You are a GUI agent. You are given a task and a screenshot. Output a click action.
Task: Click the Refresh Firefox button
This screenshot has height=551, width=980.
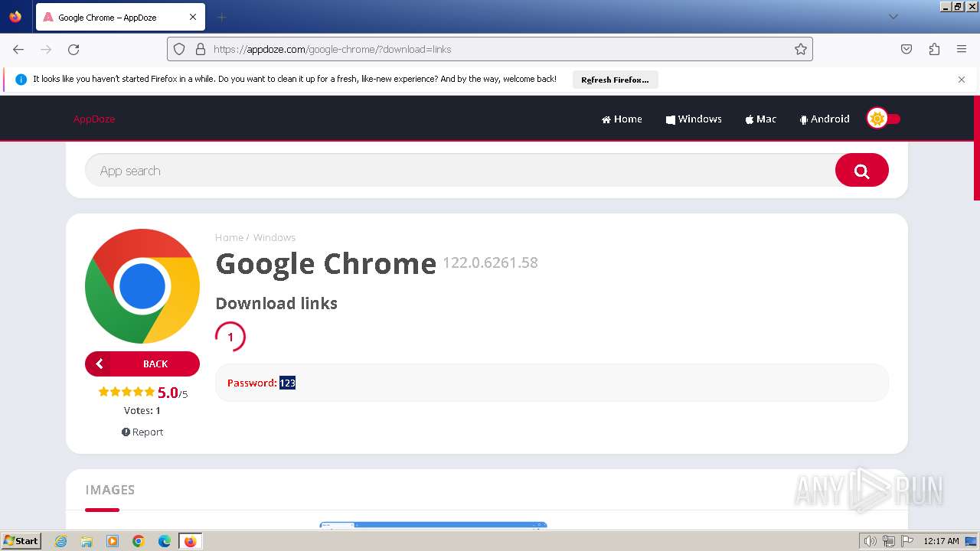point(615,80)
